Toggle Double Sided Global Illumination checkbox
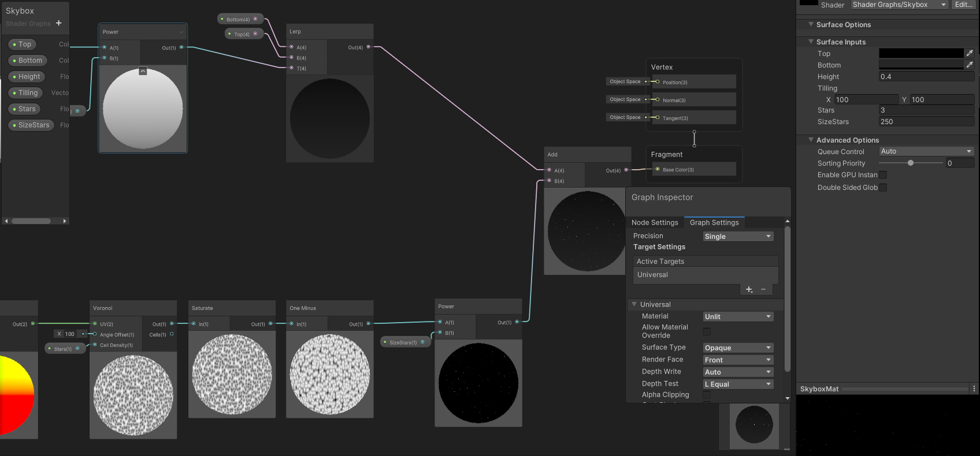Viewport: 980px width, 456px height. pyautogui.click(x=883, y=188)
